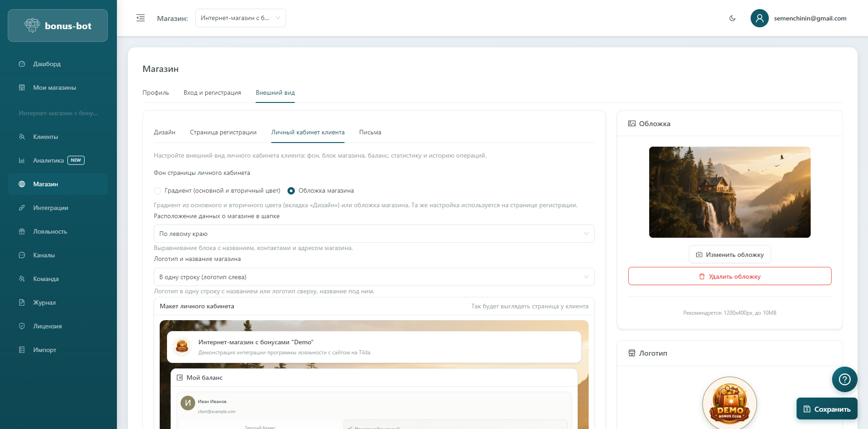Select the Градиент background radio option
Image resolution: width=868 pixels, height=429 pixels.
158,191
